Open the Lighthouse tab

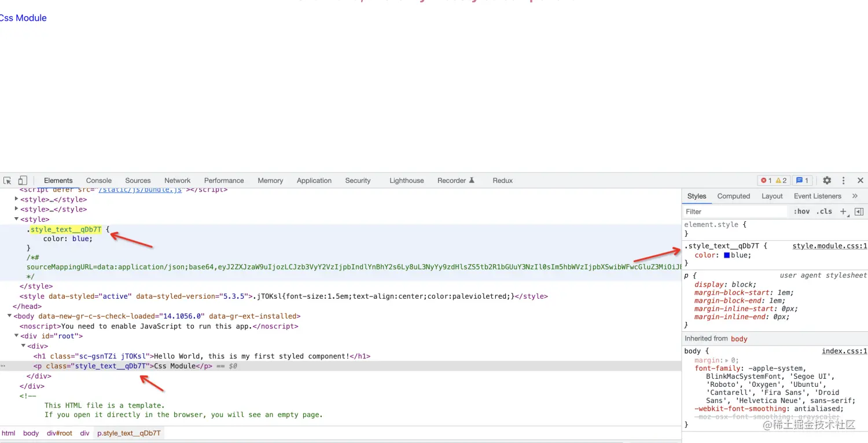[x=407, y=181]
